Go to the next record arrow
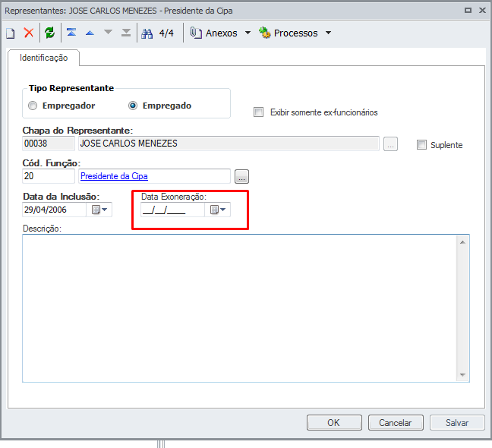This screenshot has height=448, width=492. (x=109, y=33)
